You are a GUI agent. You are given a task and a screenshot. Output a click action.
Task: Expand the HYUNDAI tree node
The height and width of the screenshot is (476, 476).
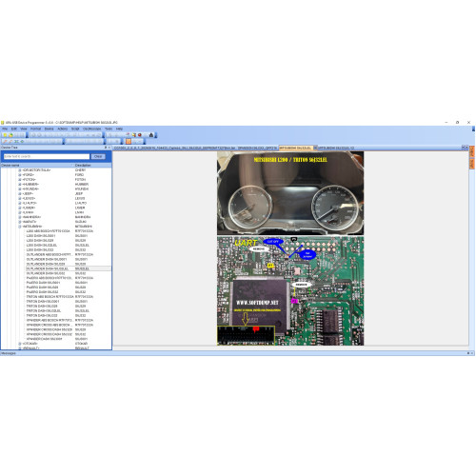tap(20, 189)
